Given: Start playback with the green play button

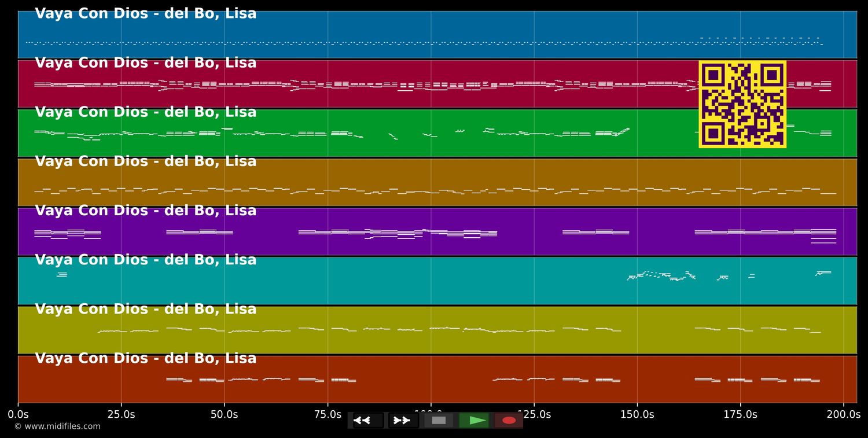Looking at the screenshot, I should (474, 420).
